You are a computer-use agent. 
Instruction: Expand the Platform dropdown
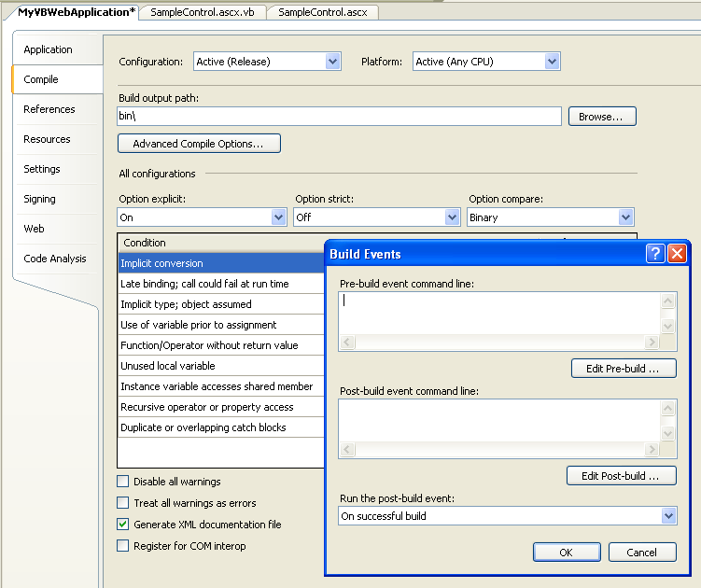[x=552, y=62]
